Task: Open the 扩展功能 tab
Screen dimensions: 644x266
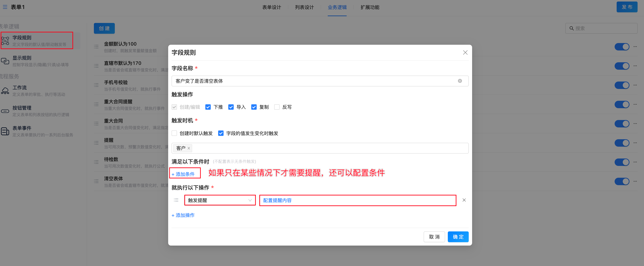Action: tap(370, 7)
